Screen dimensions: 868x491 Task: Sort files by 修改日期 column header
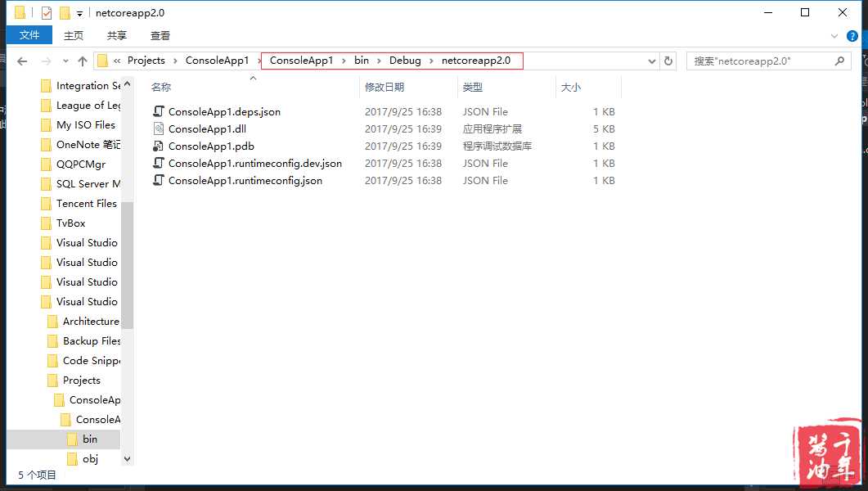coord(385,87)
